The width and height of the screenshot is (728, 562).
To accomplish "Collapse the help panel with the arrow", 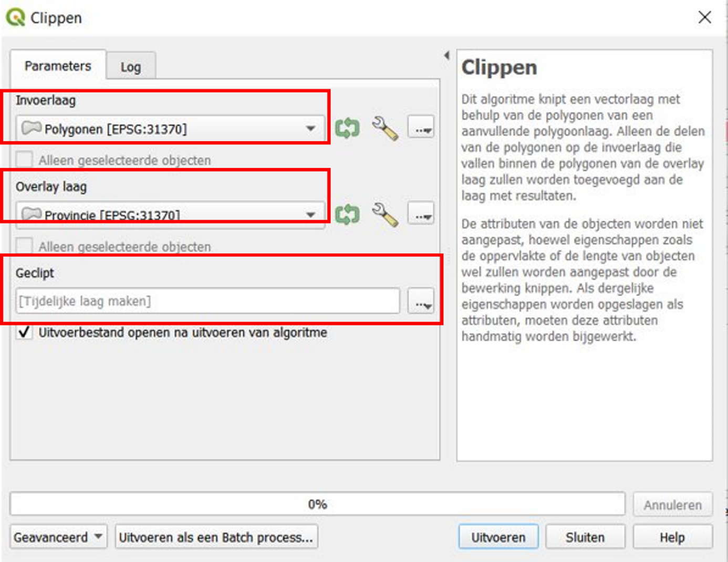I will pyautogui.click(x=446, y=55).
